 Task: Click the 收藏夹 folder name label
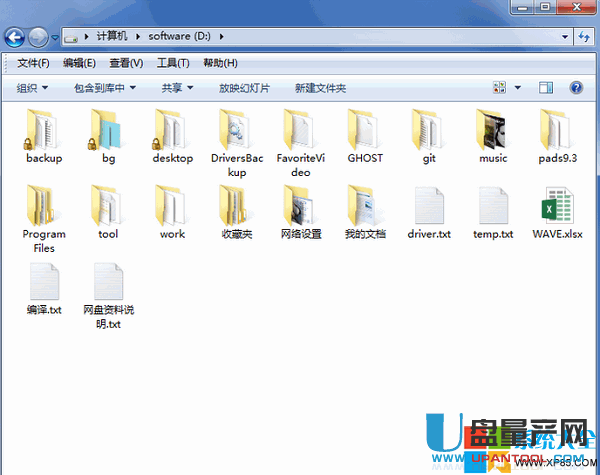click(x=237, y=234)
